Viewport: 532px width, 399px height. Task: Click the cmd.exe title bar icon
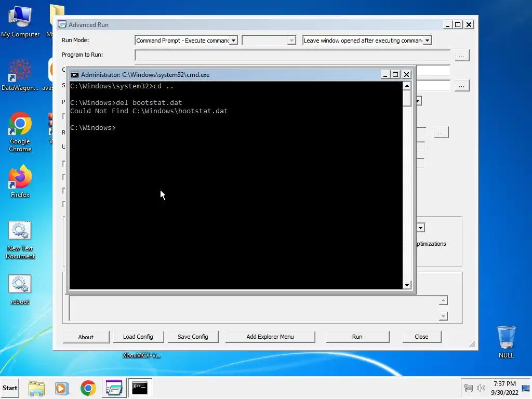[x=75, y=75]
